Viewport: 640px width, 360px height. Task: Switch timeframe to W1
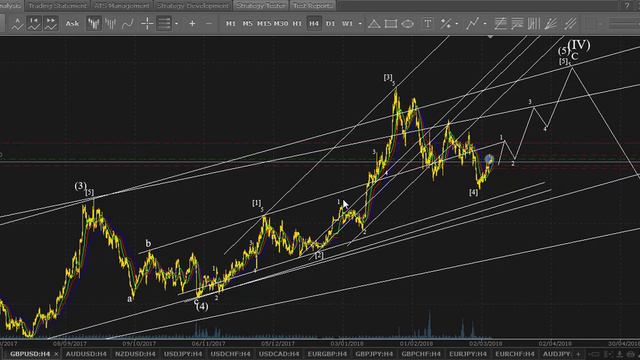point(347,24)
